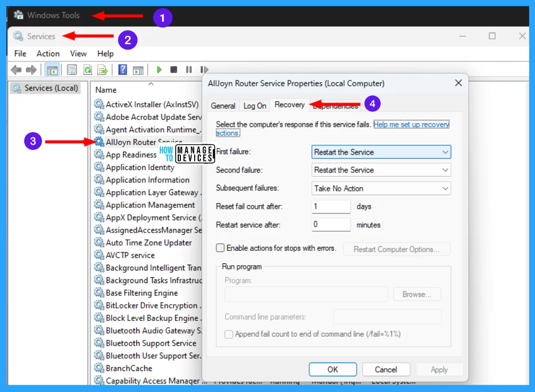Close the AllJoyn Router Service Properties dialog
535x392 pixels.
click(x=459, y=83)
